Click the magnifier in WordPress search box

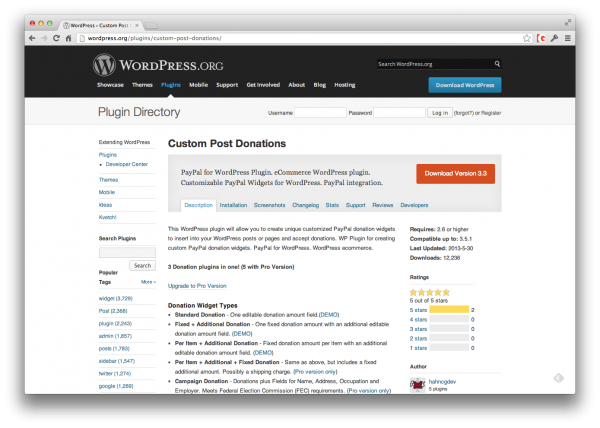(x=497, y=64)
